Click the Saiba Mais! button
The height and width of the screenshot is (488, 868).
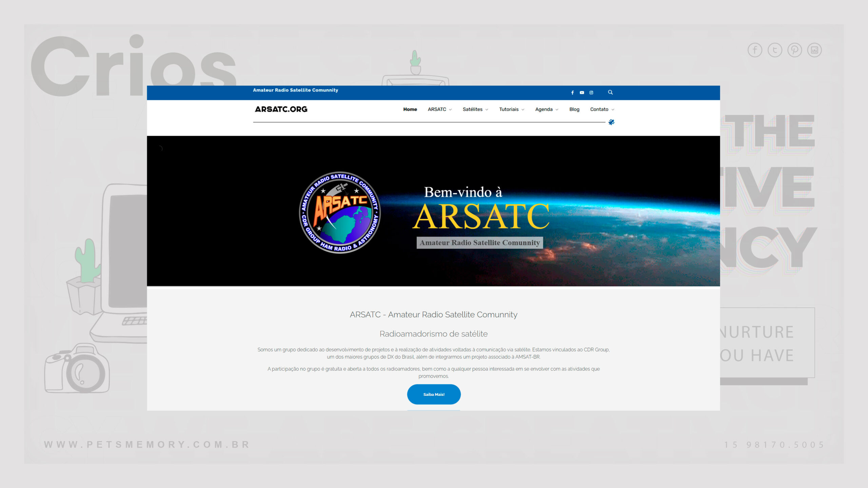tap(434, 394)
